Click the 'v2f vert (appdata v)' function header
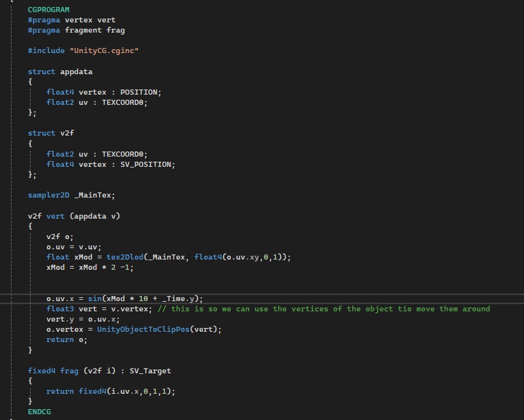 pyautogui.click(x=73, y=216)
